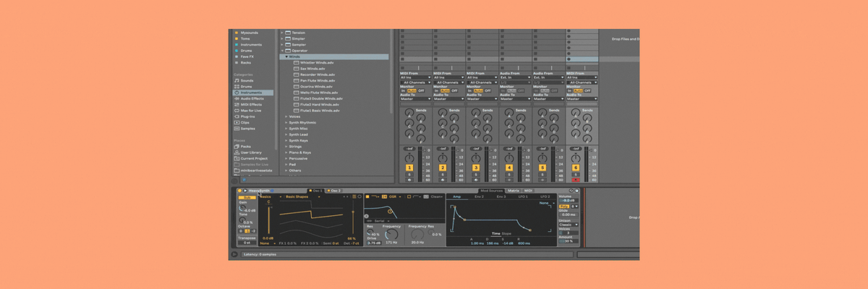
Task: Select the Instruments category
Action: click(252, 92)
